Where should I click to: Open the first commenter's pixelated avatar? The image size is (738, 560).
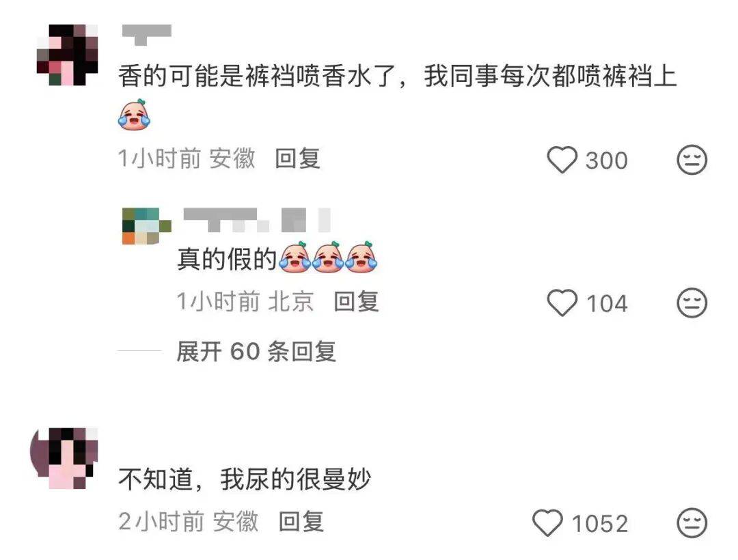pos(67,55)
